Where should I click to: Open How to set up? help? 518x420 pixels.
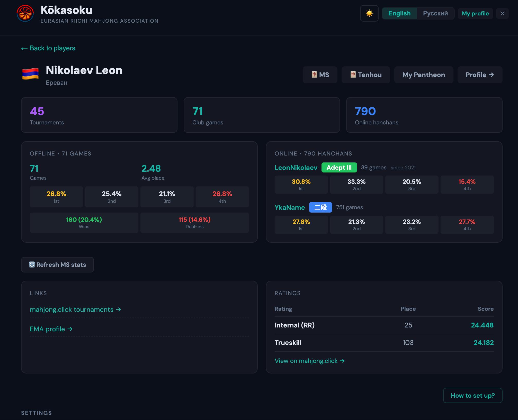tap(473, 395)
